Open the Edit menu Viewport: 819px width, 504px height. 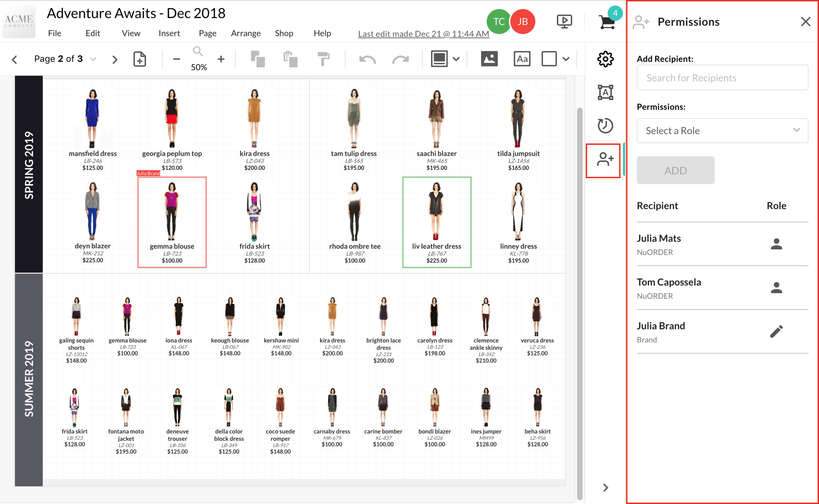click(x=93, y=33)
